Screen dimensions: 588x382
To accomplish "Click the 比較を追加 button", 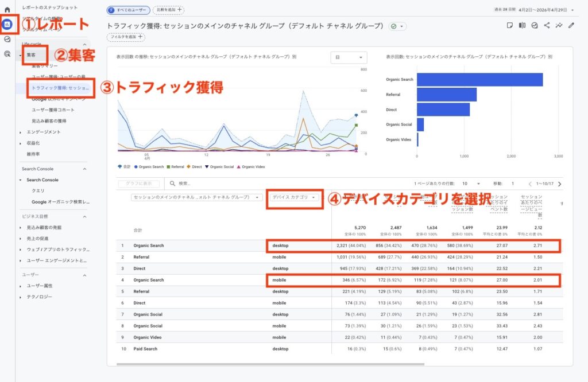I will [168, 10].
